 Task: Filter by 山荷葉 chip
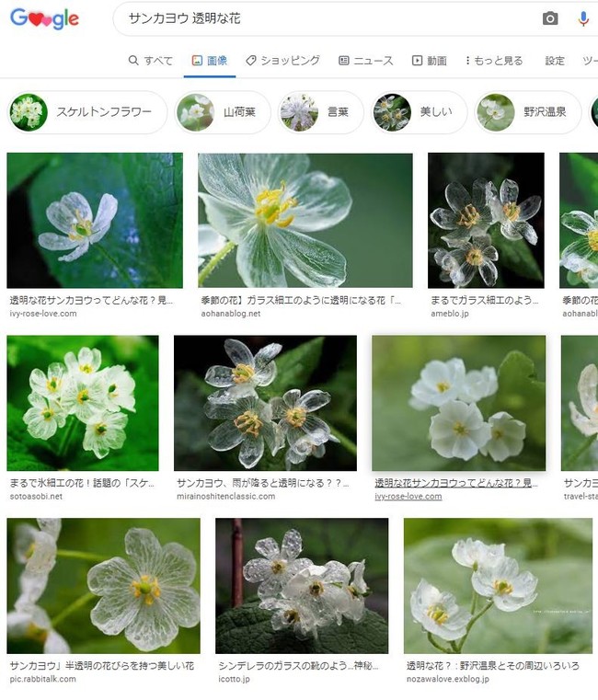(223, 112)
